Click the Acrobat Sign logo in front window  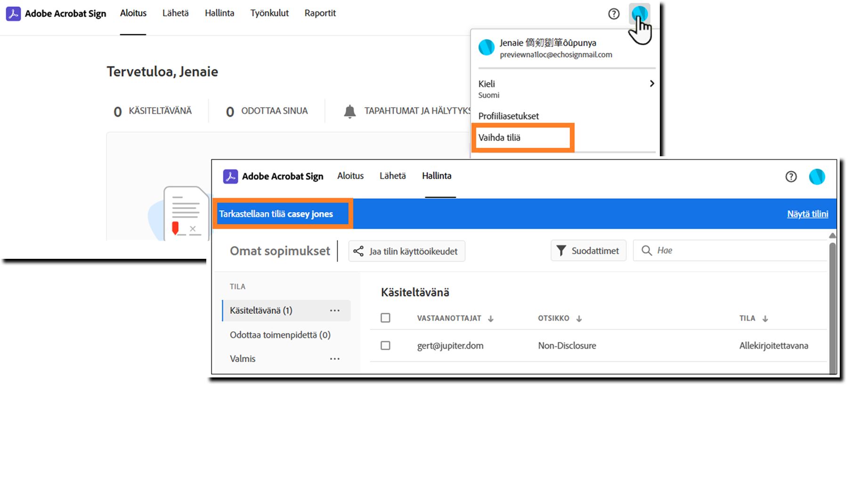pos(230,176)
